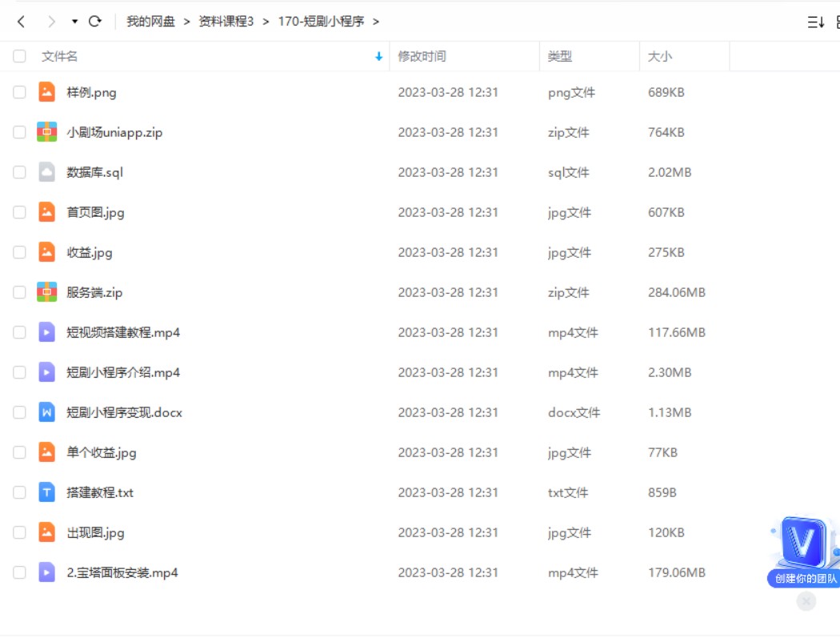
Task: Check the box for 单个收益.jpg
Action: pos(19,452)
